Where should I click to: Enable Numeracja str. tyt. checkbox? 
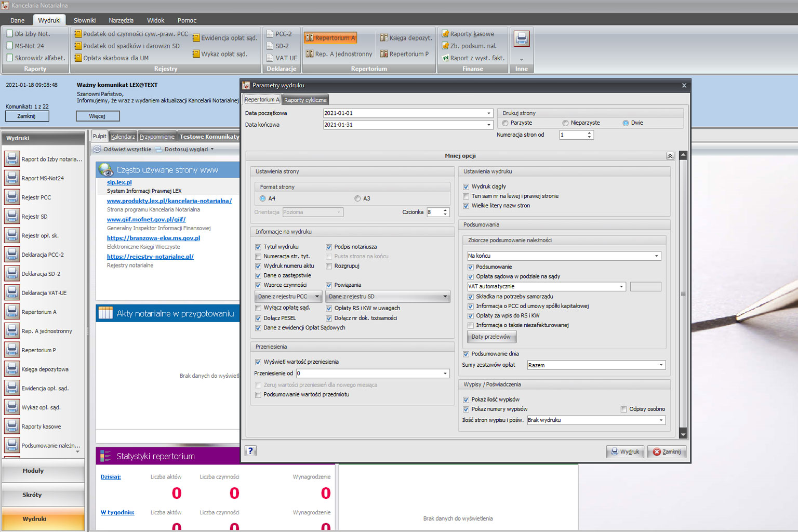tap(258, 257)
